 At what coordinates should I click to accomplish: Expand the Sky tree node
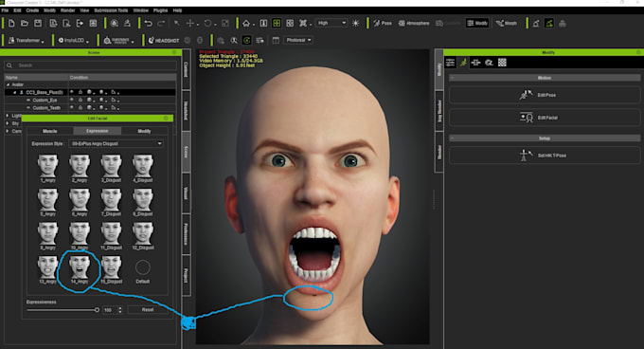8,123
